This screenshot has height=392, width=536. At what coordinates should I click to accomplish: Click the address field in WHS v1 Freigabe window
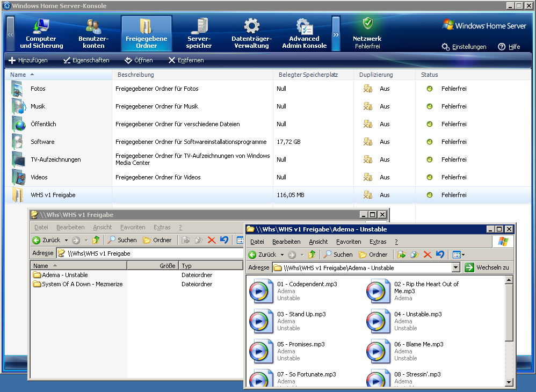pyautogui.click(x=150, y=253)
